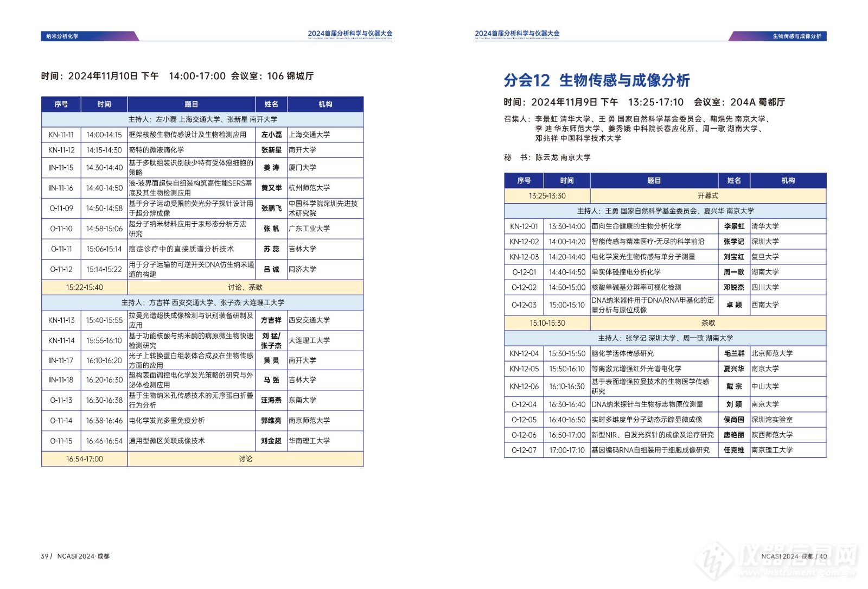Click title 电化学发光多重免疫分析
Viewport: 868px width, 589px height.
point(167,421)
